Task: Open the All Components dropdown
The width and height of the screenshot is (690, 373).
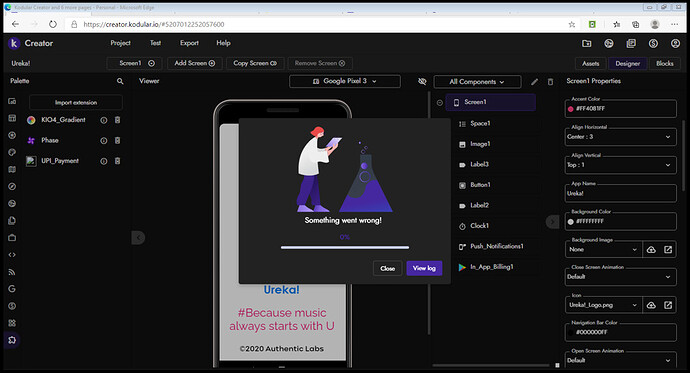Action: [x=477, y=82]
